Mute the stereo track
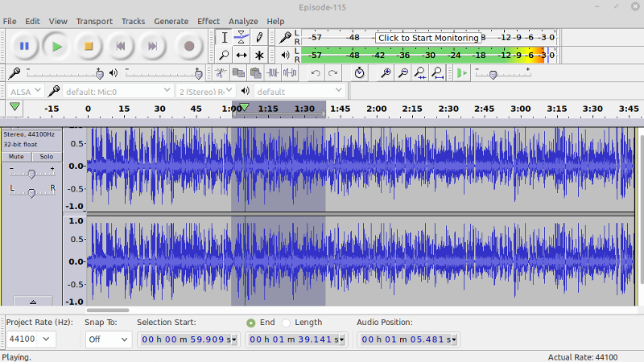Image resolution: width=644 pixels, height=362 pixels. [16, 156]
